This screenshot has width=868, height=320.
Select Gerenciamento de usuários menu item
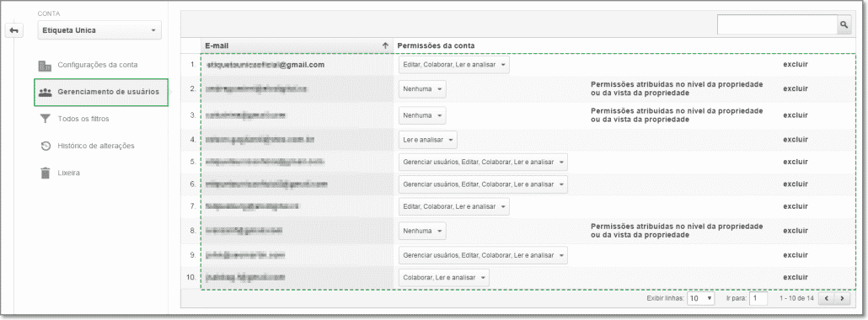tap(101, 92)
